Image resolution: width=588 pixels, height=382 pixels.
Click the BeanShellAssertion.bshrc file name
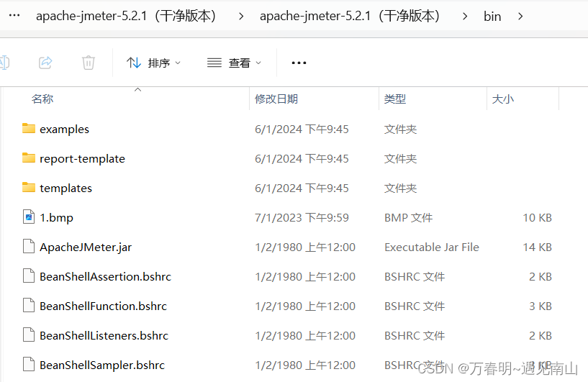tap(105, 277)
